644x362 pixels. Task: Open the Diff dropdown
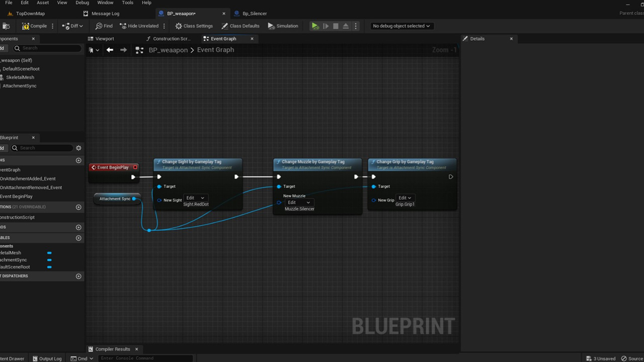click(x=73, y=26)
